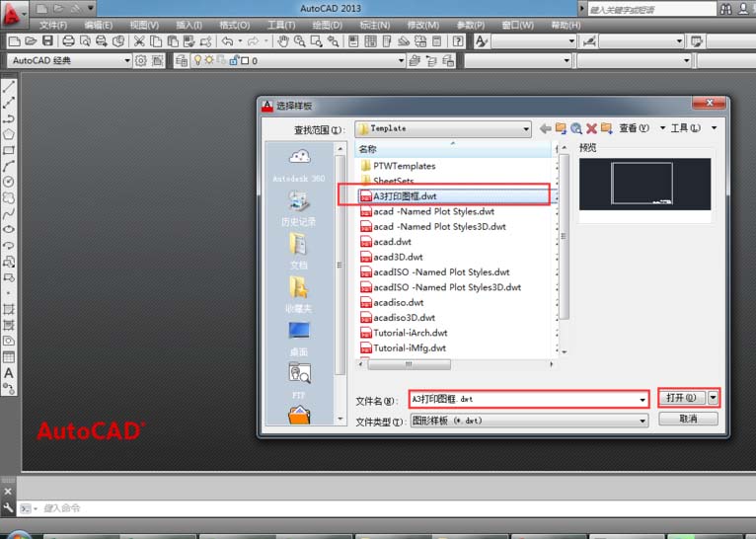The image size is (756, 539).
Task: Click the back arrow in template dialog
Action: (x=546, y=128)
